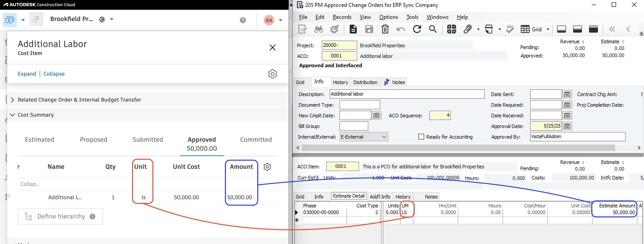The height and width of the screenshot is (244, 644).
Task: Click the paperclip attachments icon
Action: click(x=468, y=29)
